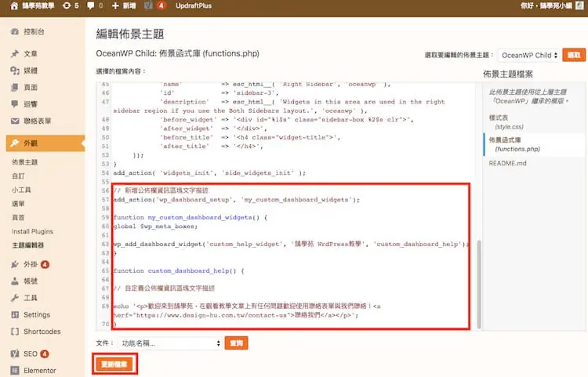Viewport: 588px width, 377px height.
Task: Open Customize (自訂) submenu item
Action: point(18,176)
